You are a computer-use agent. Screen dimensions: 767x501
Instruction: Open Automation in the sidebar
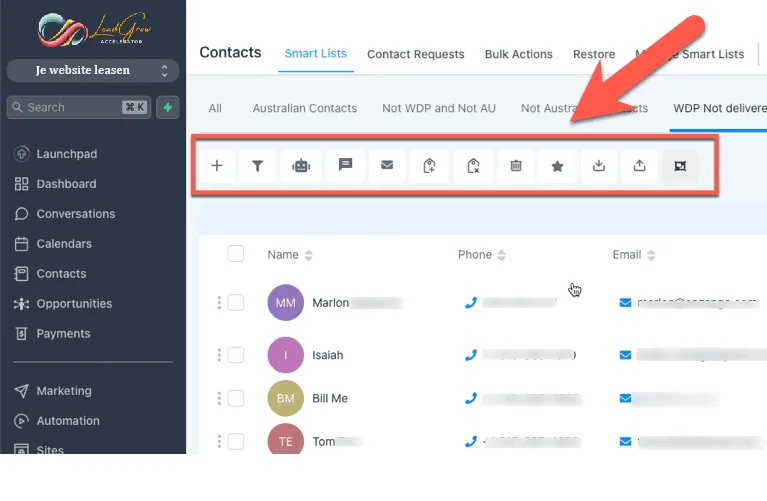coord(57,421)
